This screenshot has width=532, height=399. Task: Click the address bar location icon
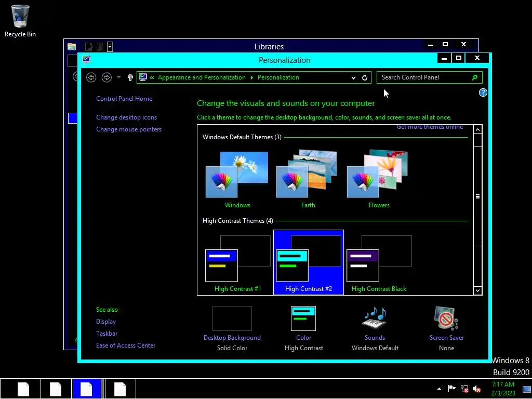(x=143, y=77)
